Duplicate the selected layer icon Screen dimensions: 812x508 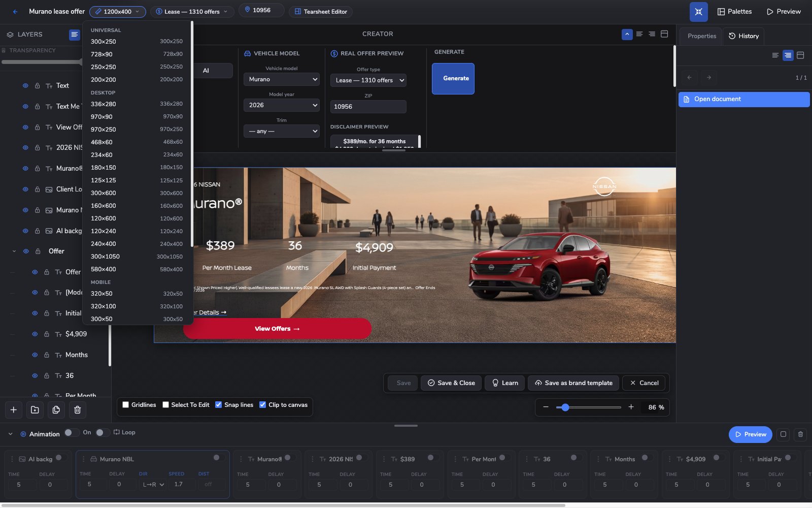click(x=56, y=410)
